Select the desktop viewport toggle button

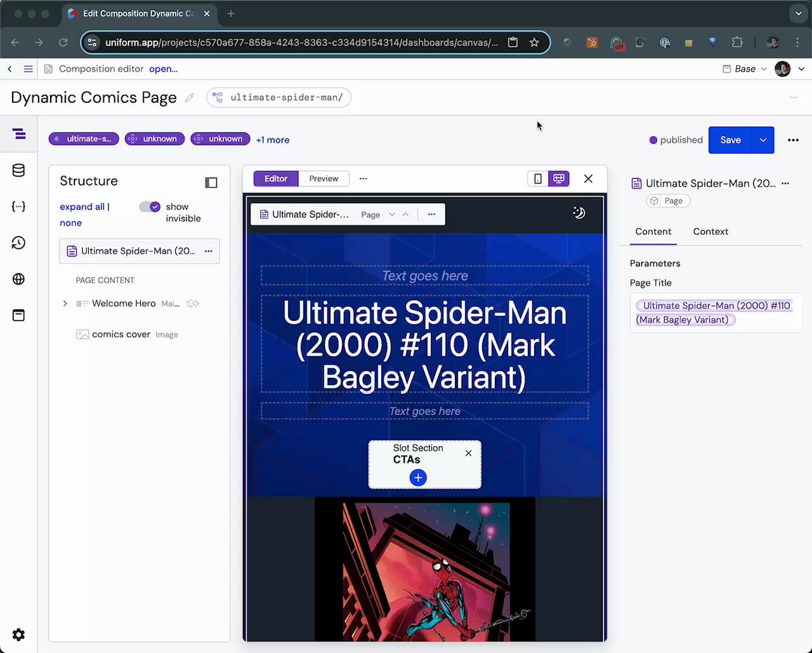[x=559, y=179]
